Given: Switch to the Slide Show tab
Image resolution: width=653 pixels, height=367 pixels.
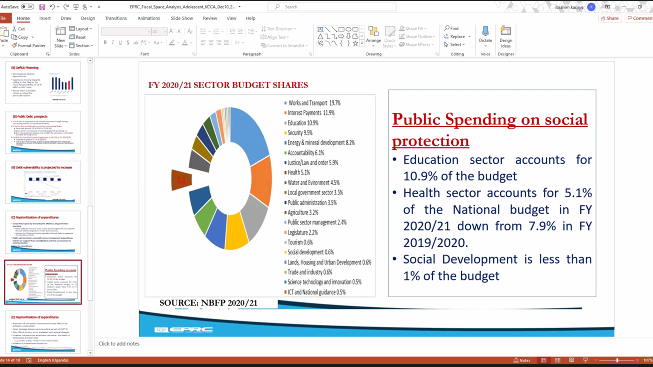Looking at the screenshot, I should point(182,18).
